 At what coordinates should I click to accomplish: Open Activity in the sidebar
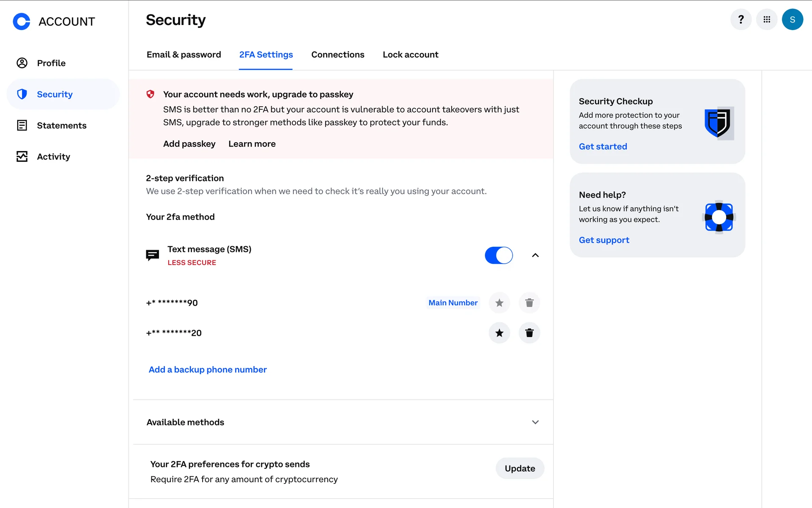point(53,157)
